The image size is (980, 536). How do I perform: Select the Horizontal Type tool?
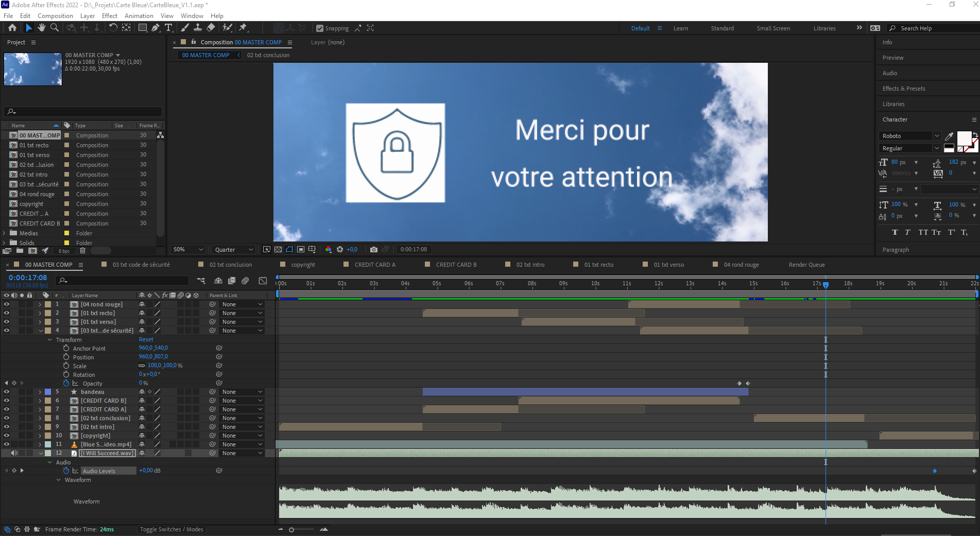[168, 28]
